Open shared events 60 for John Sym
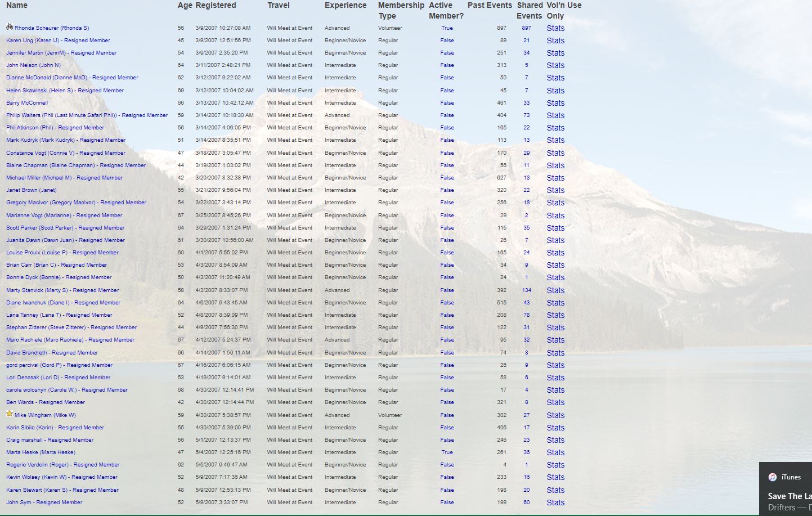This screenshot has width=812, height=516. pyautogui.click(x=526, y=502)
